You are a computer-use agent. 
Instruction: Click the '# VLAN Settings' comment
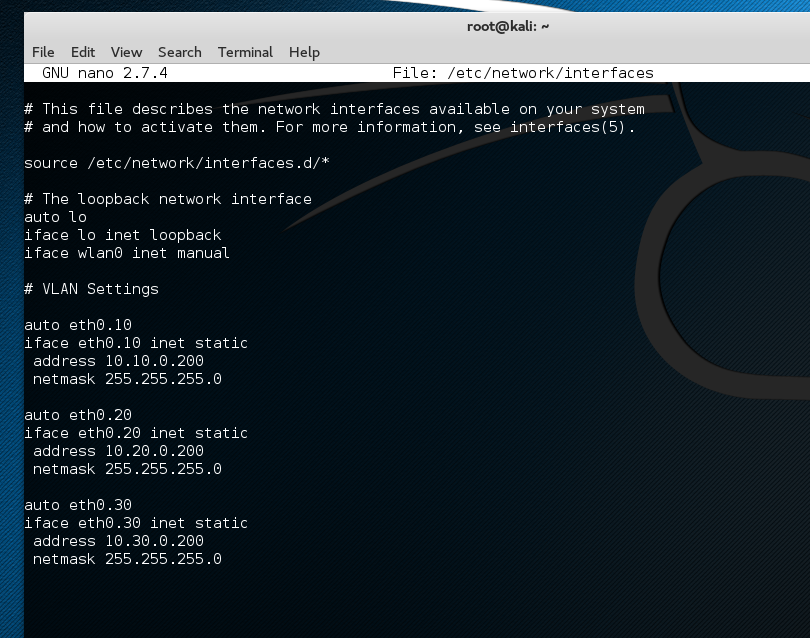91,289
